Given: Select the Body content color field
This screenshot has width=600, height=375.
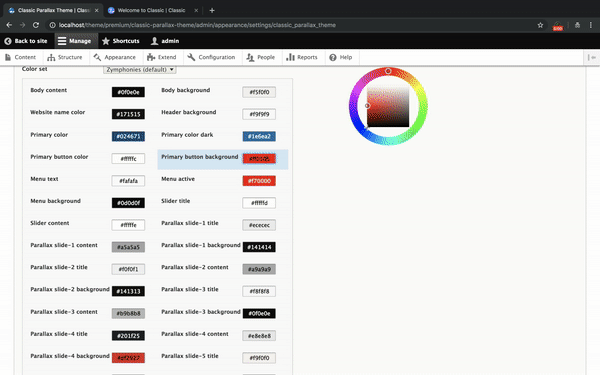Looking at the screenshot, I should [x=128, y=92].
